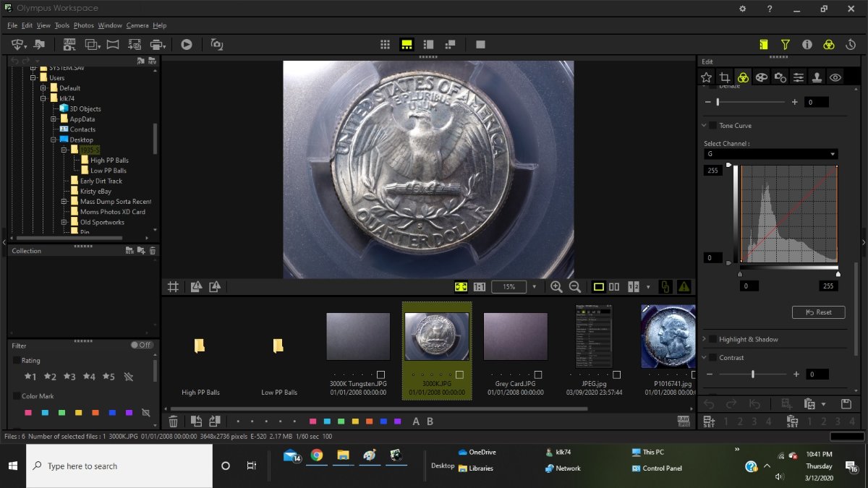Click the fit-to-window zoom icon
Viewport: 868px width, 488px height.
pyautogui.click(x=461, y=286)
